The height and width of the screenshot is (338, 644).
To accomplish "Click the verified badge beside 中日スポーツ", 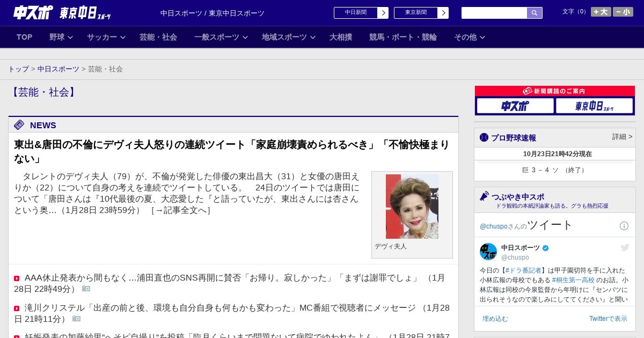I will coord(546,248).
